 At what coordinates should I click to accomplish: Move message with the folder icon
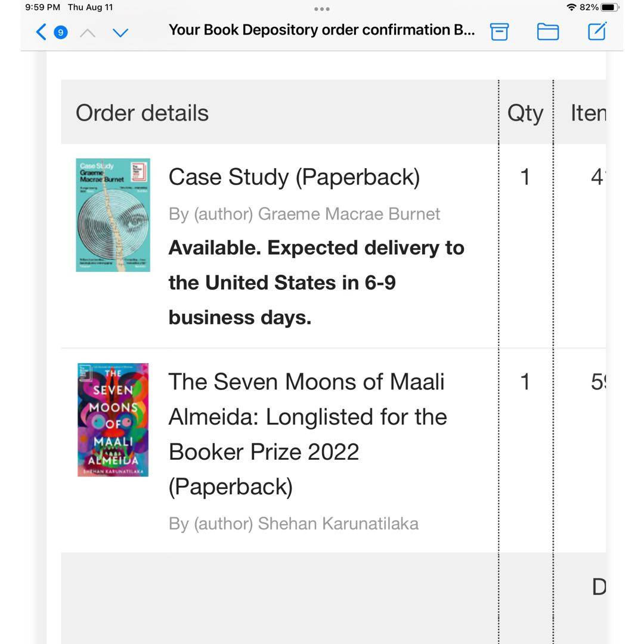tap(548, 32)
